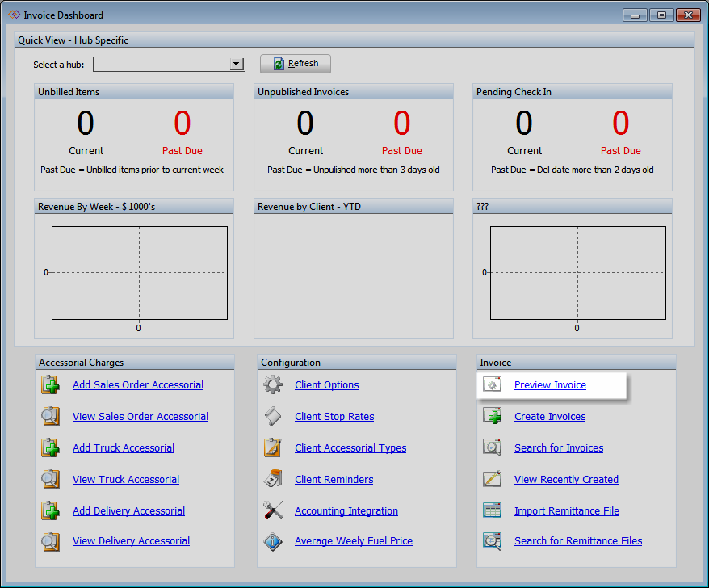Click the Client Stop Rates tag icon
This screenshot has height=588, width=709.
(273, 416)
